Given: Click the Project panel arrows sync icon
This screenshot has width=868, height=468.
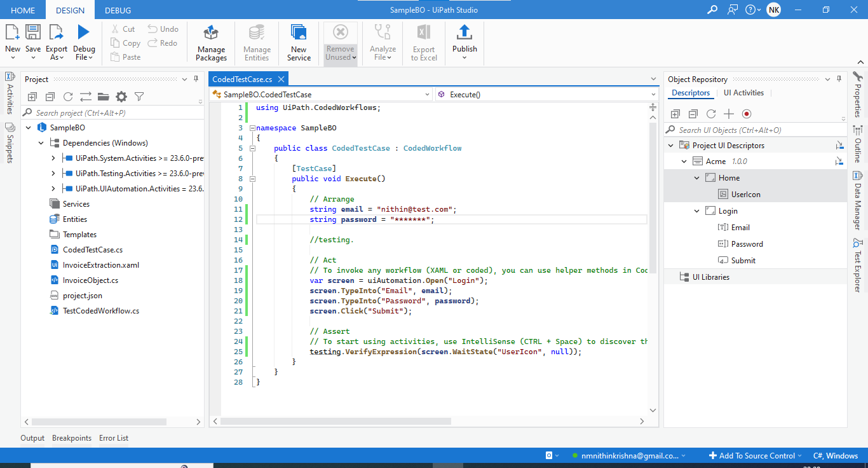Looking at the screenshot, I should (85, 97).
